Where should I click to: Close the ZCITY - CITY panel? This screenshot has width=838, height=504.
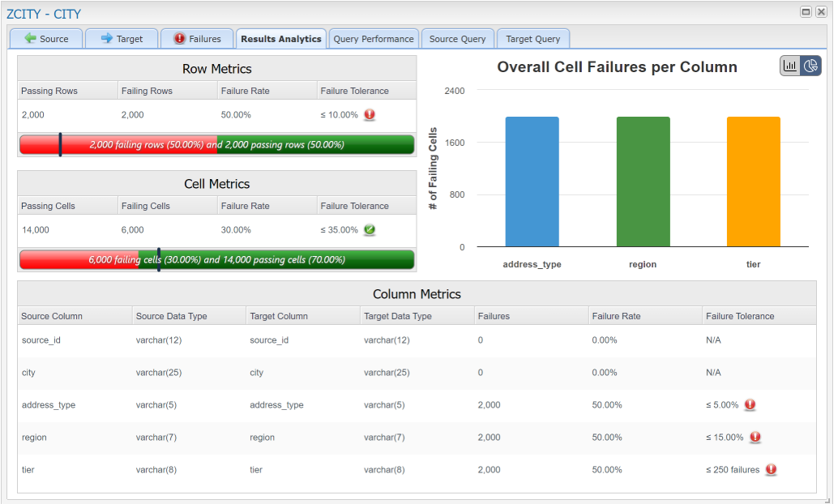822,12
